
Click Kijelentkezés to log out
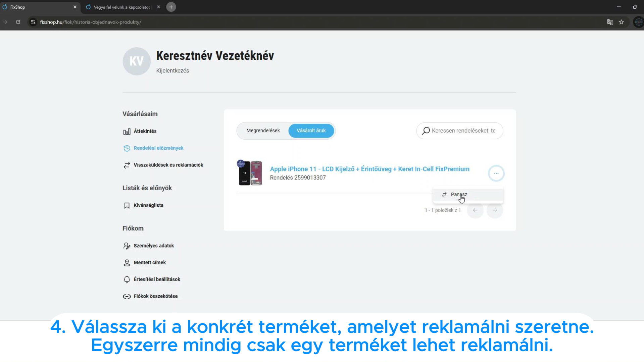coord(172,70)
